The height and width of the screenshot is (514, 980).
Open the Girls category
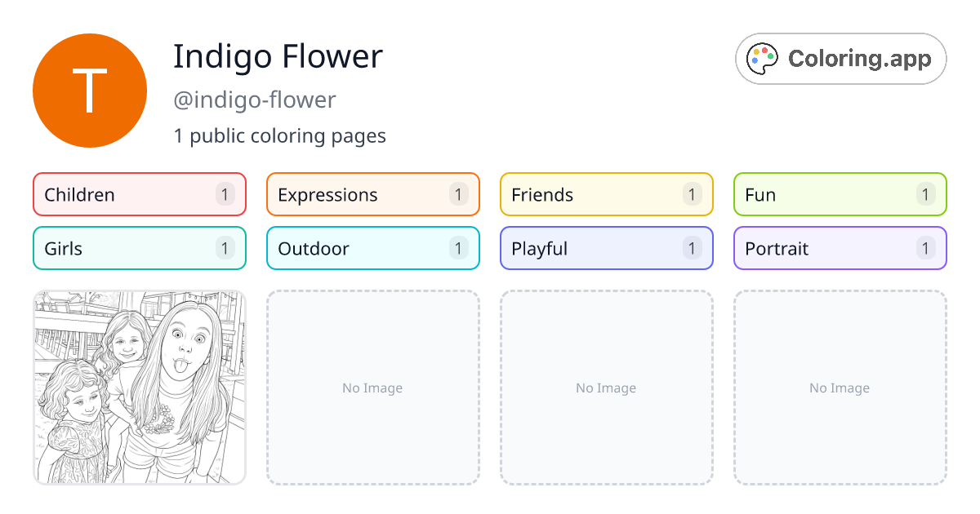(x=139, y=248)
